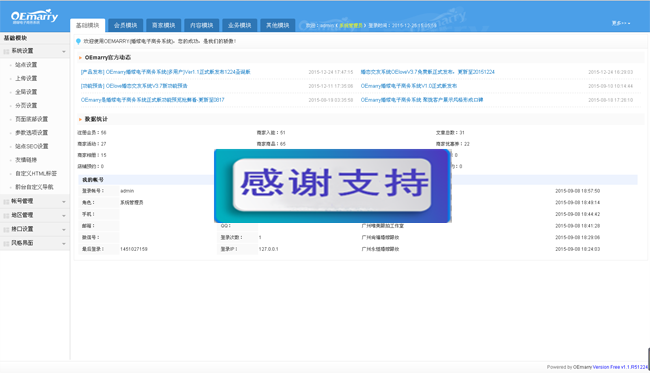
Task: Click the OEmarry logo
Action: pos(34,17)
